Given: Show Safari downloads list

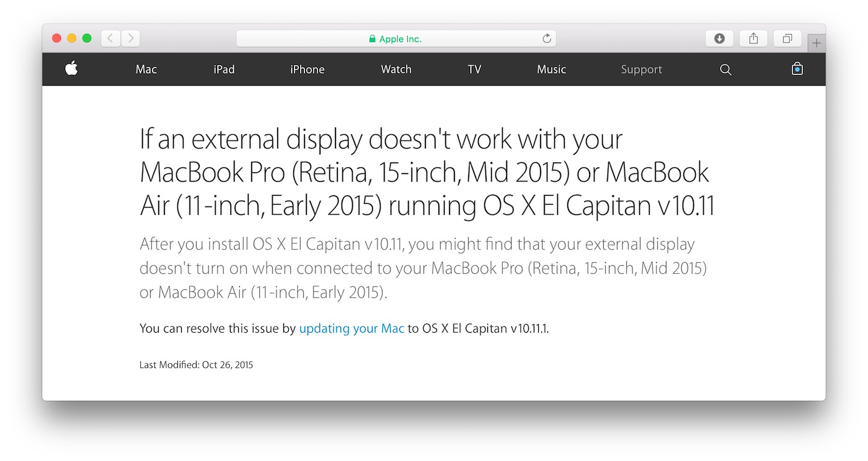Looking at the screenshot, I should [719, 38].
